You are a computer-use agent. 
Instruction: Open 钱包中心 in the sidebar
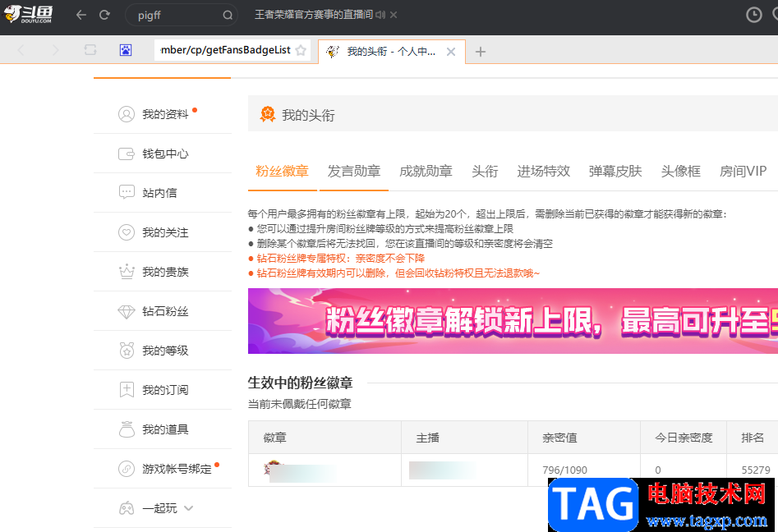tap(165, 154)
